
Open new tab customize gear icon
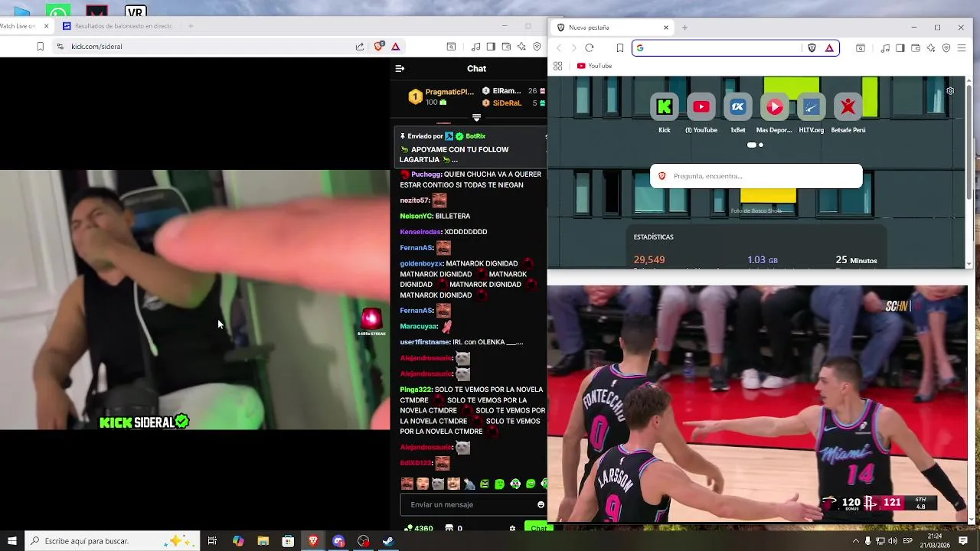point(950,90)
